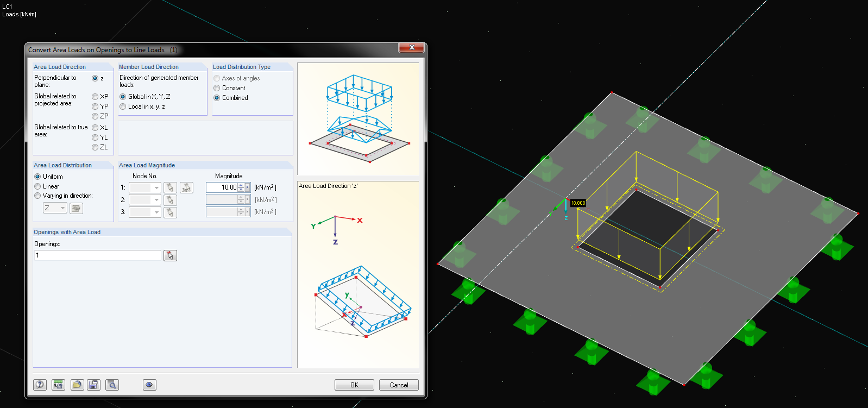
Task: Click the LC1 label in viewport
Action: (7, 7)
